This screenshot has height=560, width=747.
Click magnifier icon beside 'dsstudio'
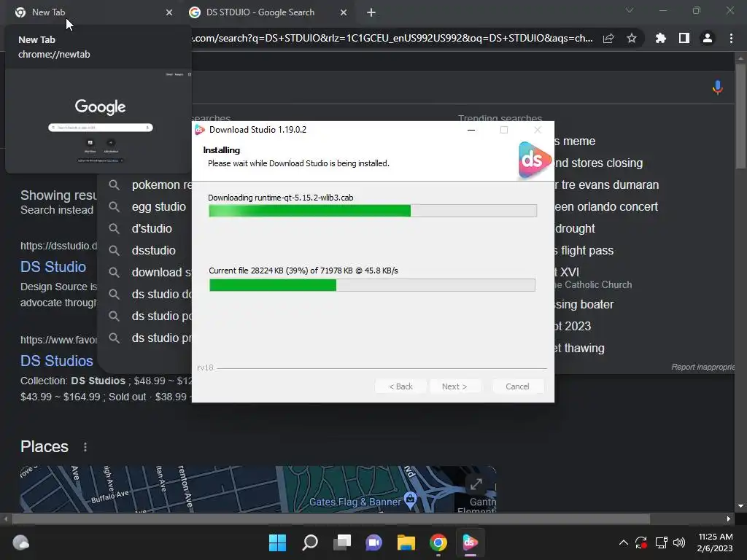click(114, 251)
